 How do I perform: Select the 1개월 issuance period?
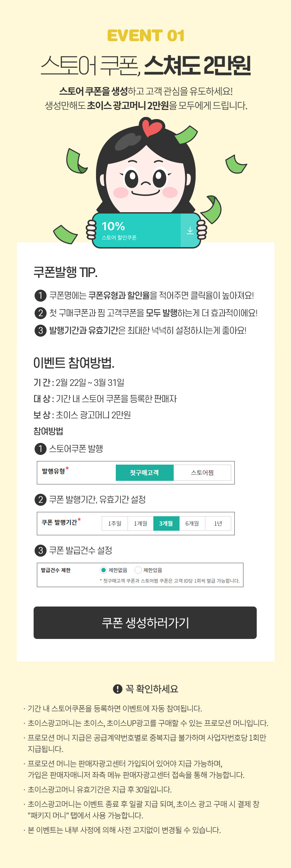[x=141, y=523]
